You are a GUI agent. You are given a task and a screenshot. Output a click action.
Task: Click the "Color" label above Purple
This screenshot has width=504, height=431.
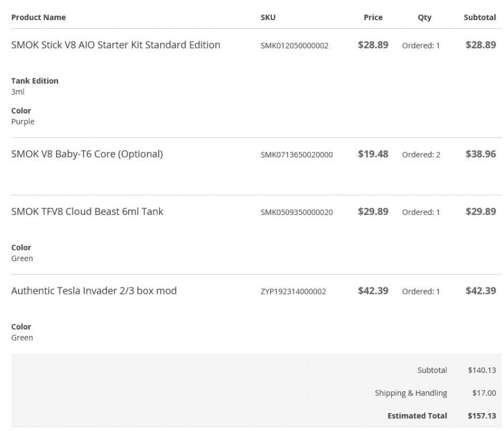click(x=21, y=111)
